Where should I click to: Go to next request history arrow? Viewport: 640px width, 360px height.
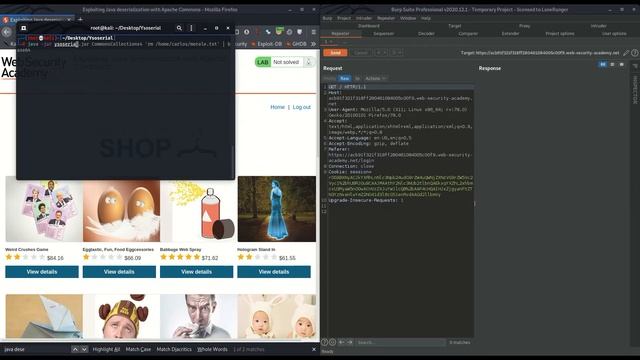tap(396, 53)
